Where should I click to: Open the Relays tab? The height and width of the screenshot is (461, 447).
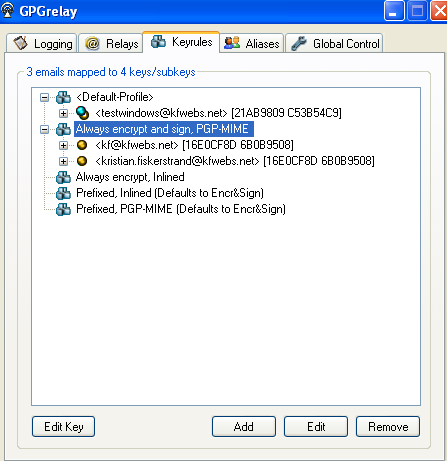click(111, 43)
